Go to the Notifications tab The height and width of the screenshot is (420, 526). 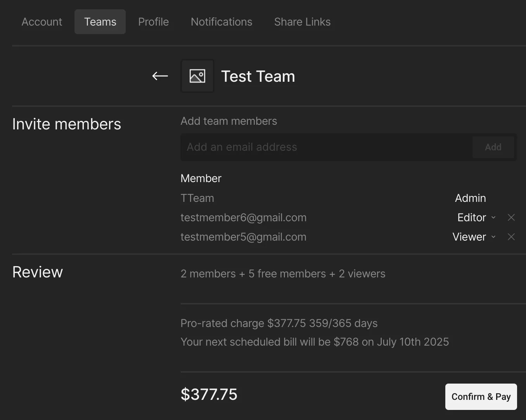tap(221, 22)
